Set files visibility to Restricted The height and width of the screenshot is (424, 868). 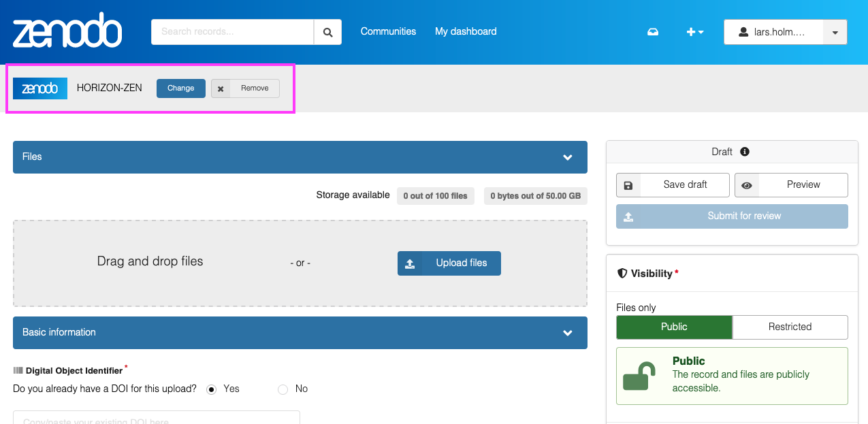[790, 327]
